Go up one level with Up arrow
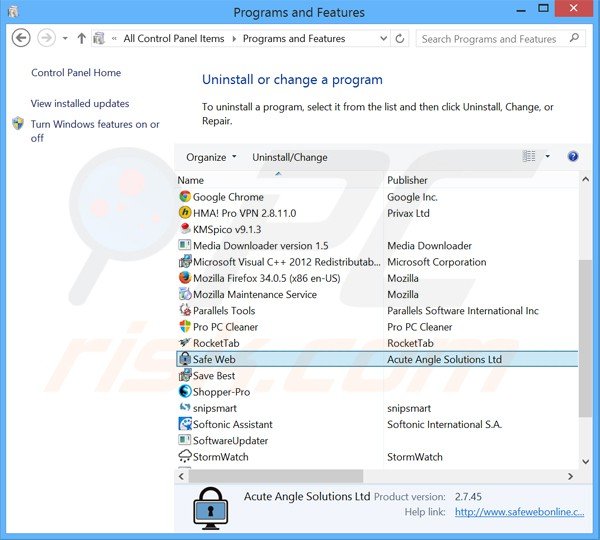This screenshot has height=540, width=600. [x=81, y=38]
